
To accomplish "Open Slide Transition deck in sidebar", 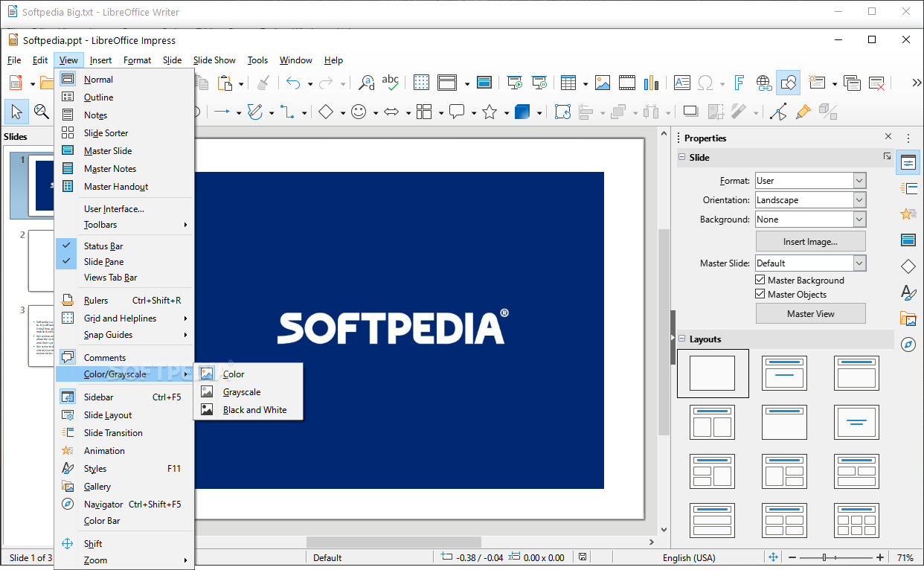I will pyautogui.click(x=908, y=189).
